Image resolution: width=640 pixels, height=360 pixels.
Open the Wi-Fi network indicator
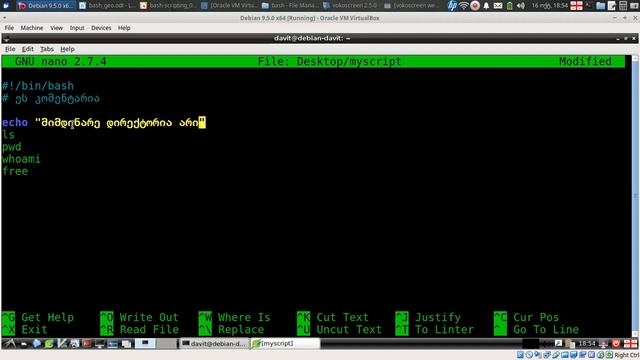[x=463, y=5]
